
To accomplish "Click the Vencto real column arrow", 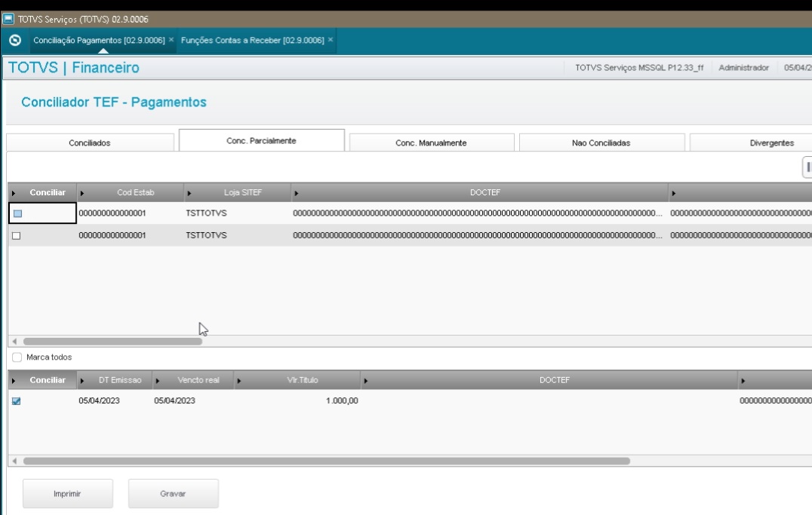I will 158,381.
